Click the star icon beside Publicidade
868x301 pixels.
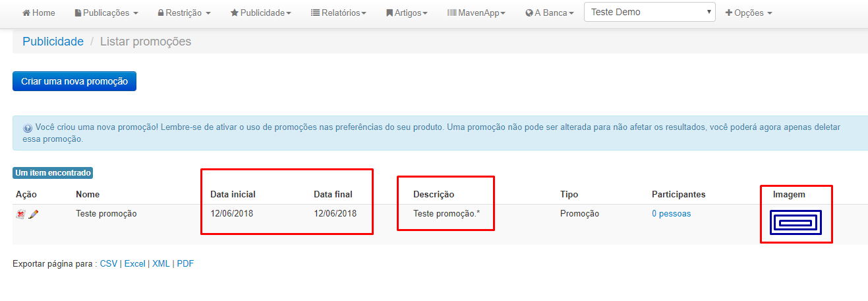pos(234,13)
